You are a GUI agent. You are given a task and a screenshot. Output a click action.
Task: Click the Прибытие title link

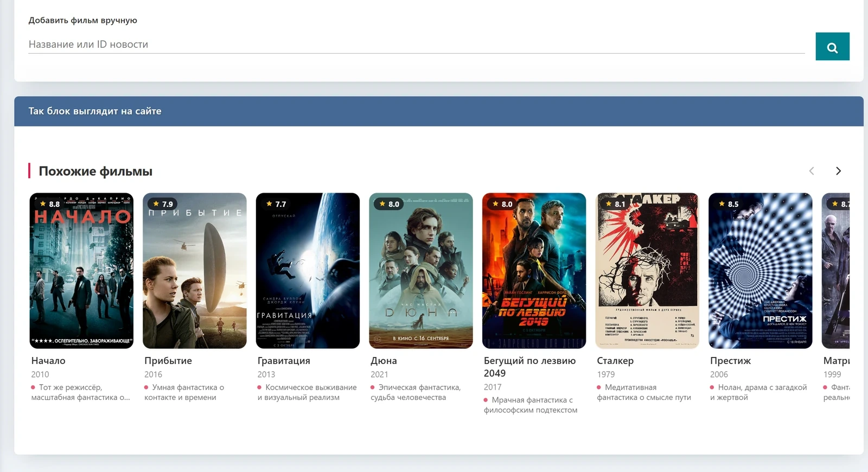168,361
